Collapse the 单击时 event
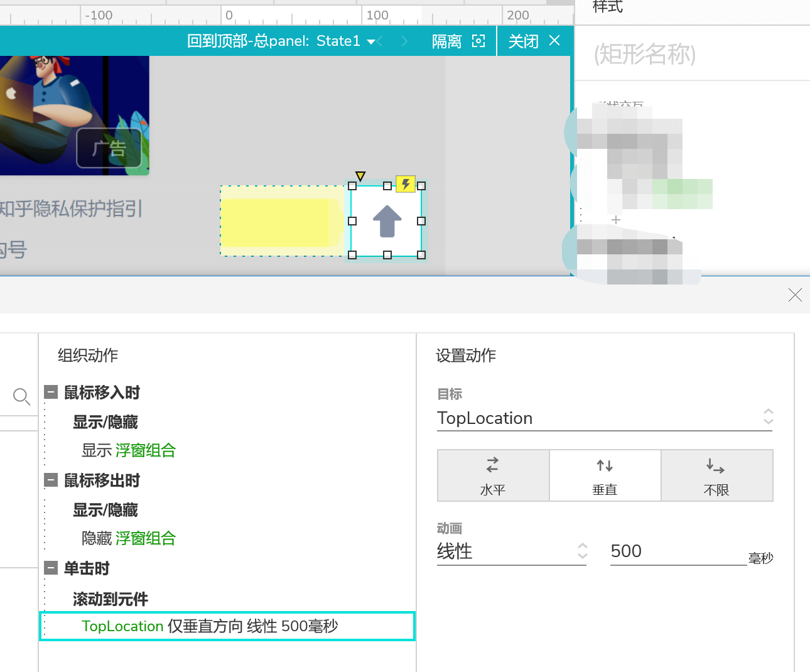810x672 pixels. coord(51,568)
